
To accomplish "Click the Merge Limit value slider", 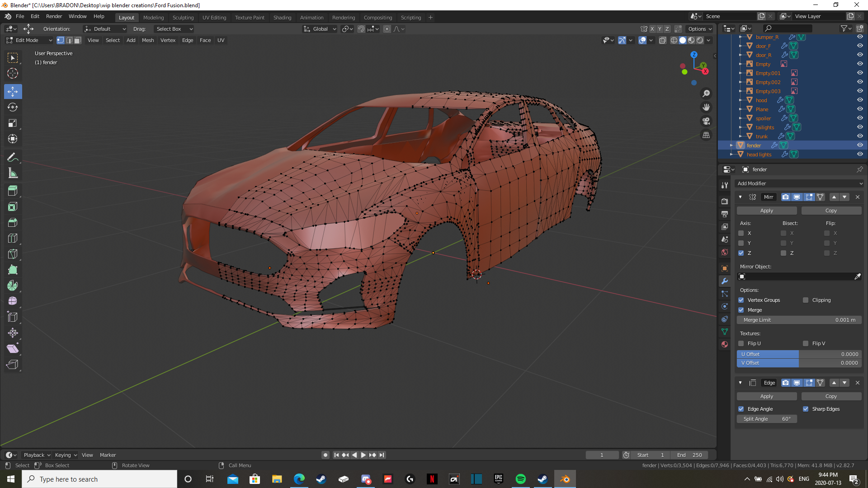I will coord(799,320).
